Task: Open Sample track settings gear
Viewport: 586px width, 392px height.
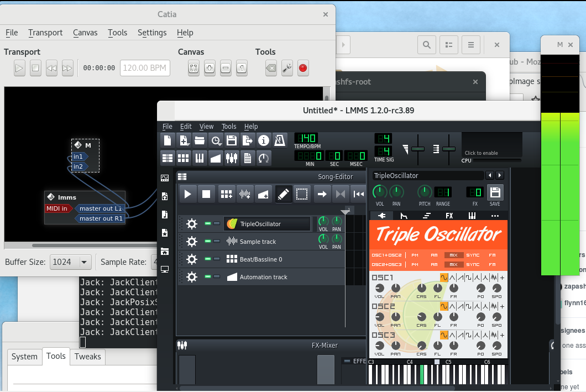Action: point(192,242)
